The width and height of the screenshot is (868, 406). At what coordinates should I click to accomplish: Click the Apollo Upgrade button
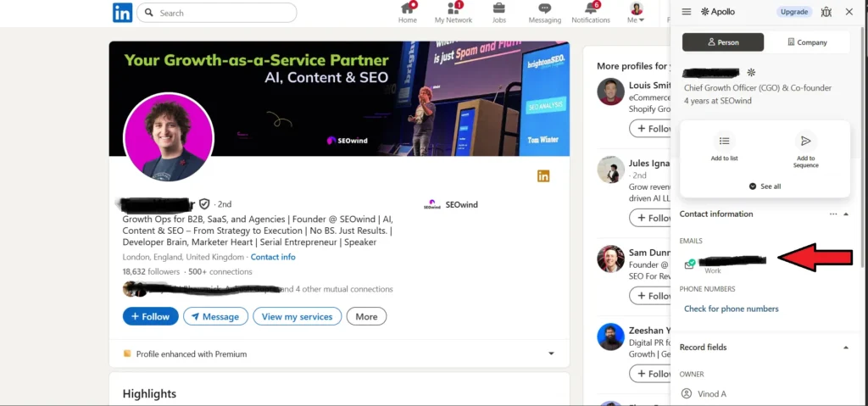793,12
